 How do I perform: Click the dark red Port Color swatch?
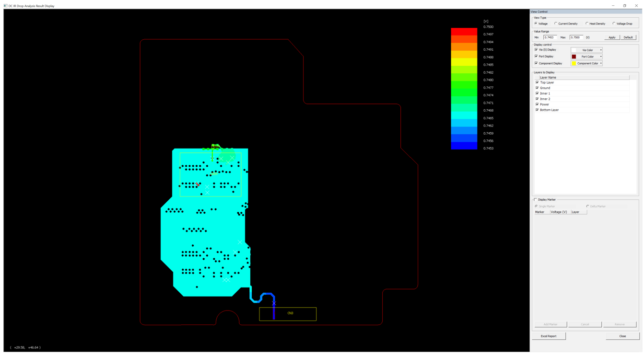(x=574, y=57)
